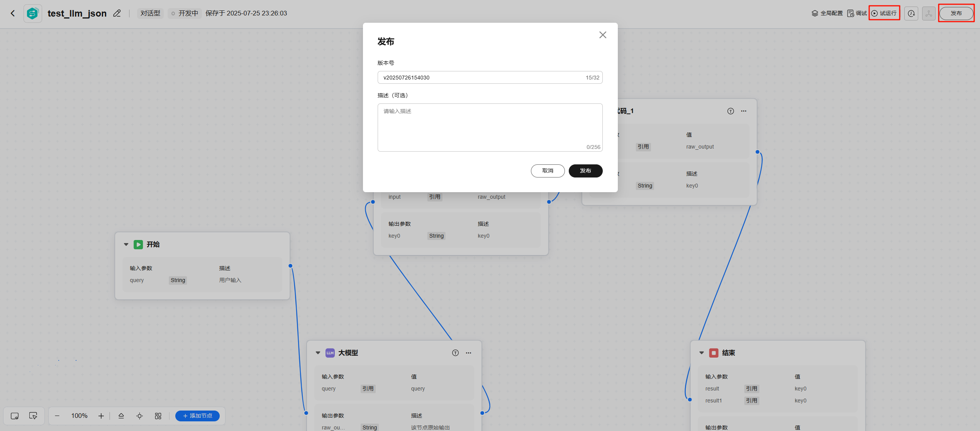Collapse the 结束 node
Image resolution: width=980 pixels, height=431 pixels.
click(x=702, y=353)
